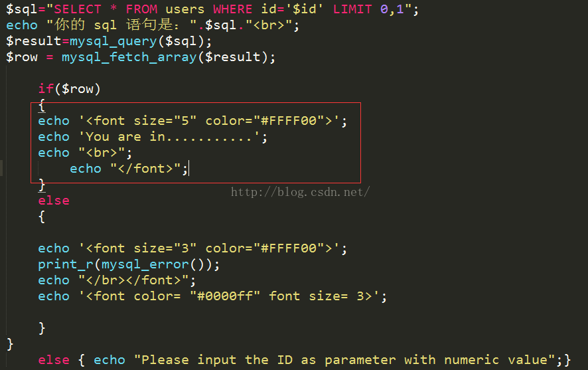This screenshot has height=370, width=588.
Task: Click the pink else keyword under the red box
Action: click(x=54, y=201)
